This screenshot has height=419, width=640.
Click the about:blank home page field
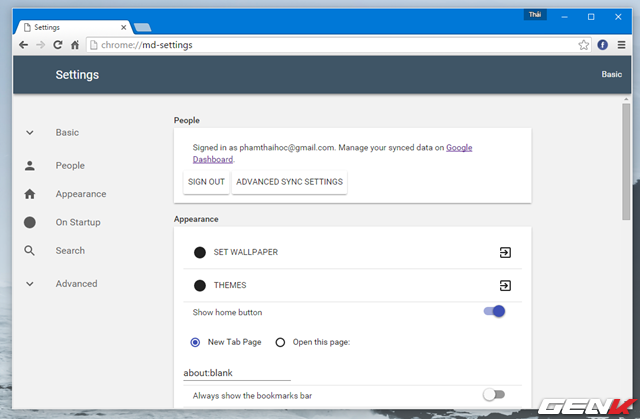click(x=236, y=372)
